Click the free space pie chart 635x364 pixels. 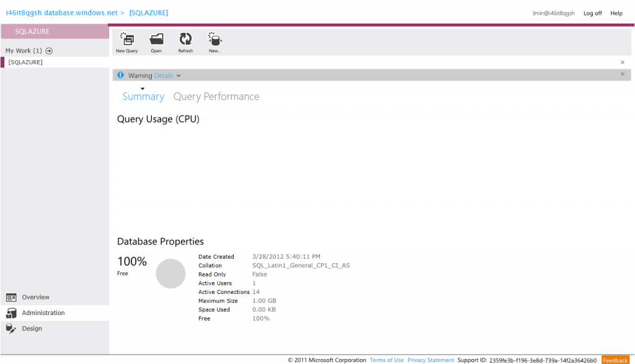tap(171, 273)
